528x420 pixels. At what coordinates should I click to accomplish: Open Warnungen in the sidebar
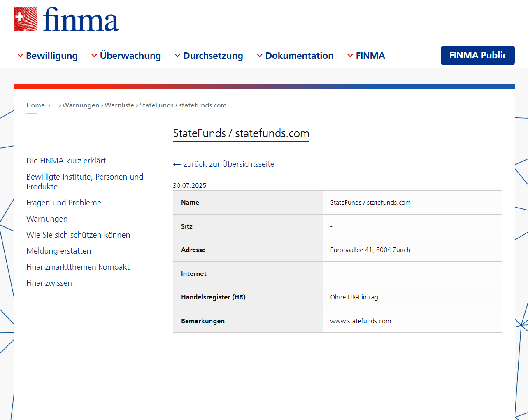(47, 219)
